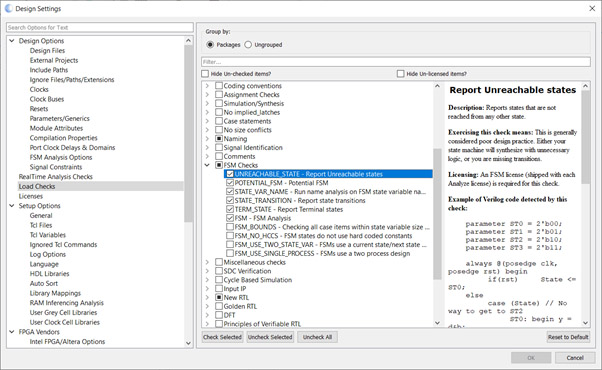Click the description pane scrollbar
This screenshot has height=370, width=602.
click(585, 137)
